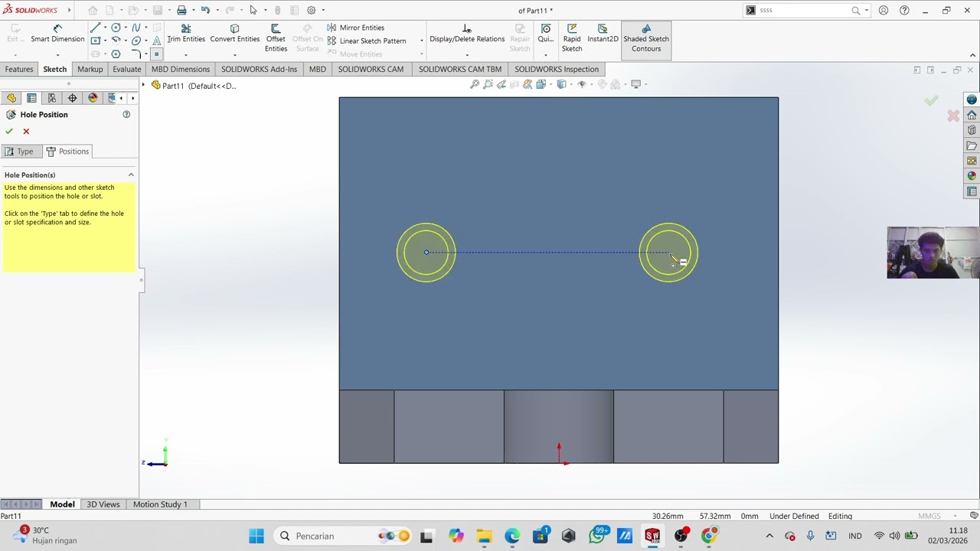Activate the sketch Text tool
The height and width of the screenshot is (551, 980).
click(157, 41)
